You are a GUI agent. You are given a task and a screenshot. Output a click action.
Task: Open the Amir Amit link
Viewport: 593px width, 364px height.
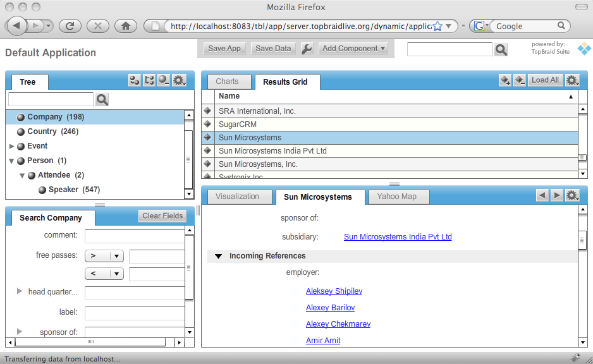(323, 340)
